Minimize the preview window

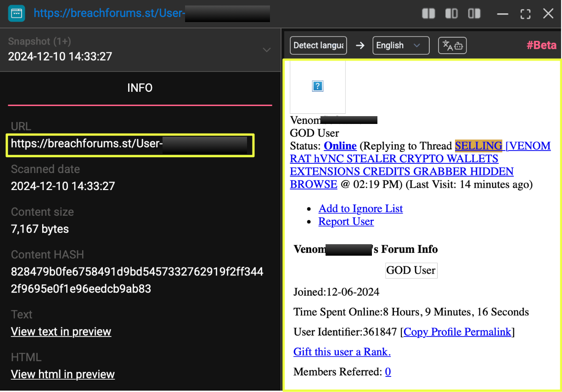503,14
